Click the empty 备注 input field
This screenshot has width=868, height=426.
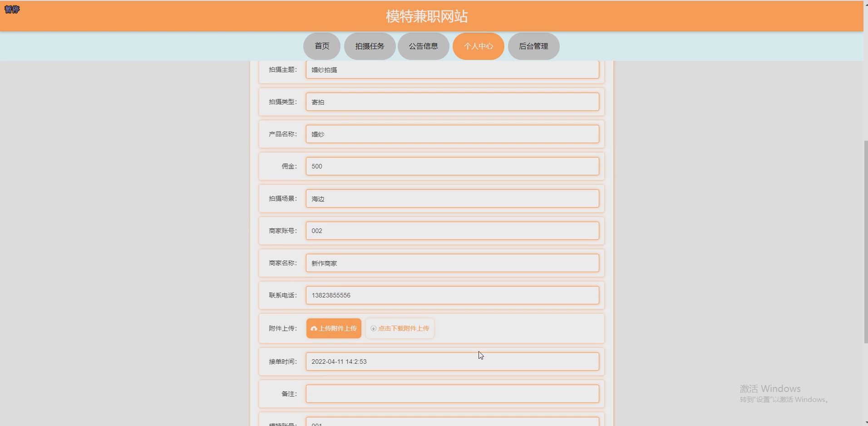pos(452,394)
